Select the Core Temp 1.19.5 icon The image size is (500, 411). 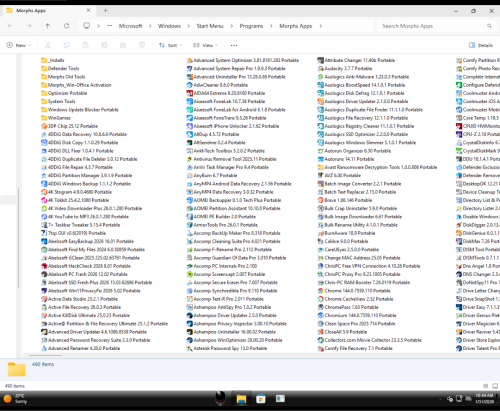coord(459,118)
